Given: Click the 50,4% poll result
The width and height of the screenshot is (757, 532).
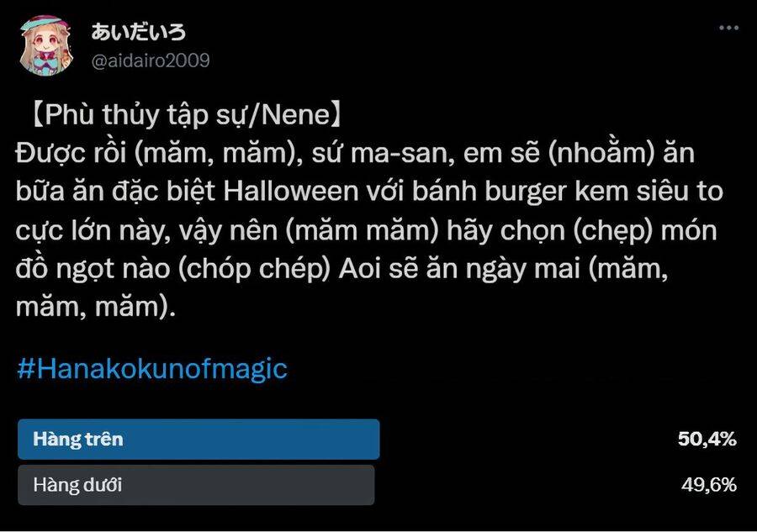Looking at the screenshot, I should [x=707, y=439].
